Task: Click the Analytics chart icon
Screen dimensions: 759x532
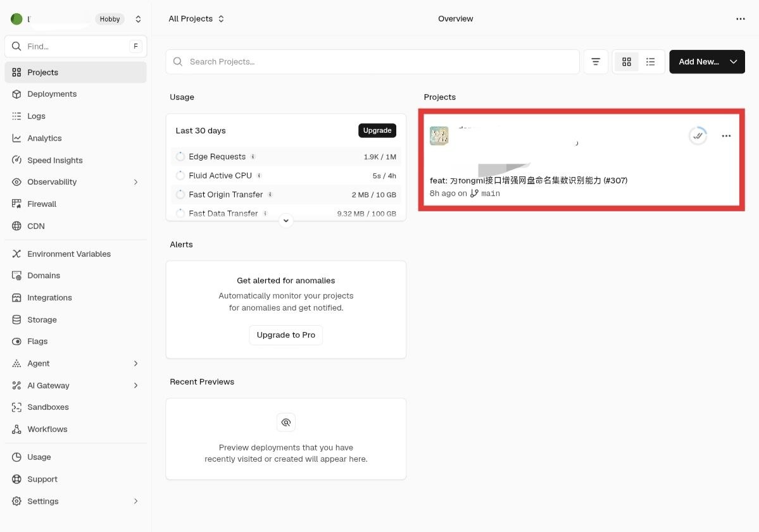Action: point(16,138)
